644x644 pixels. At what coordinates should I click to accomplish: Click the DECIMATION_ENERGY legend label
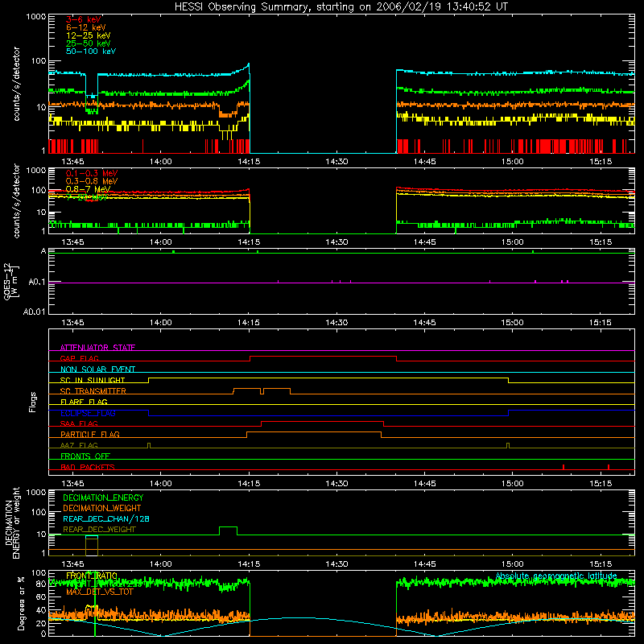[x=103, y=497]
